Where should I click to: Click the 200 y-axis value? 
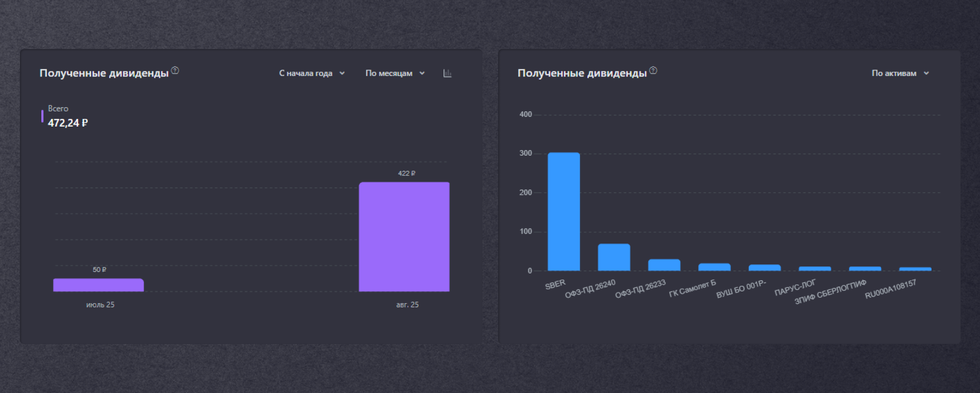[526, 192]
